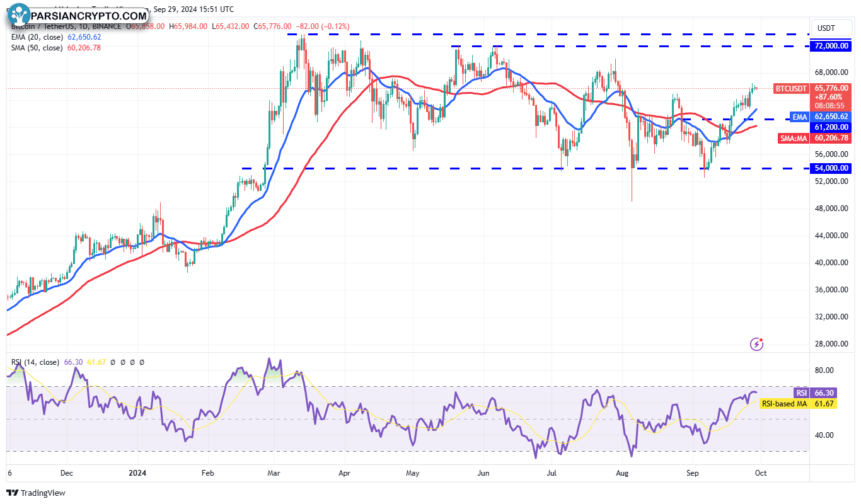Click the 40.00 RSI scale level
This screenshot has width=861, height=504.
click(x=824, y=435)
